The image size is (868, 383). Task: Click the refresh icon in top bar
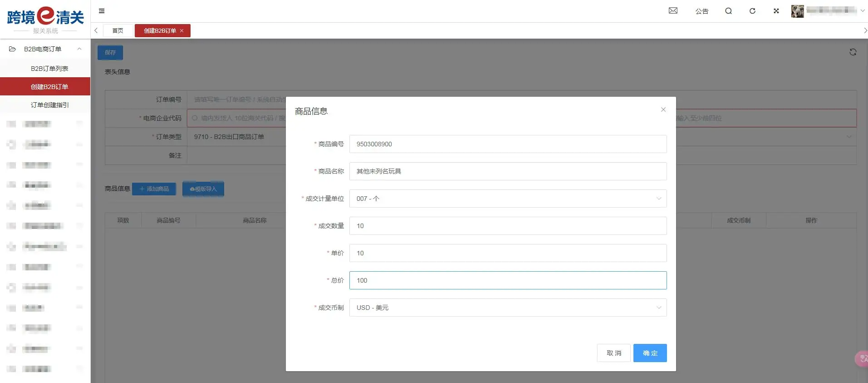click(x=752, y=11)
